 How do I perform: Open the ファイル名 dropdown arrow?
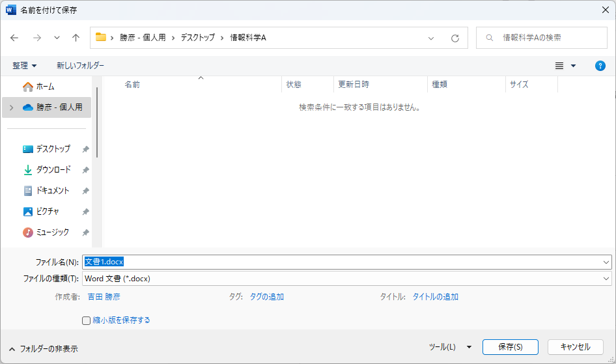coord(606,262)
